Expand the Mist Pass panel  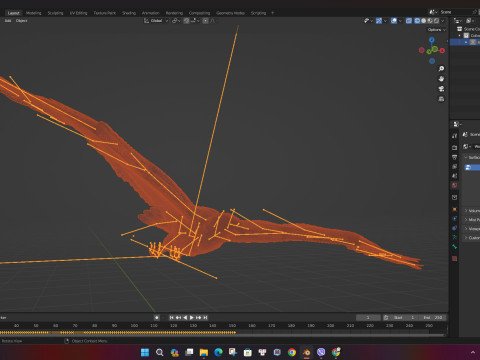coord(472,220)
